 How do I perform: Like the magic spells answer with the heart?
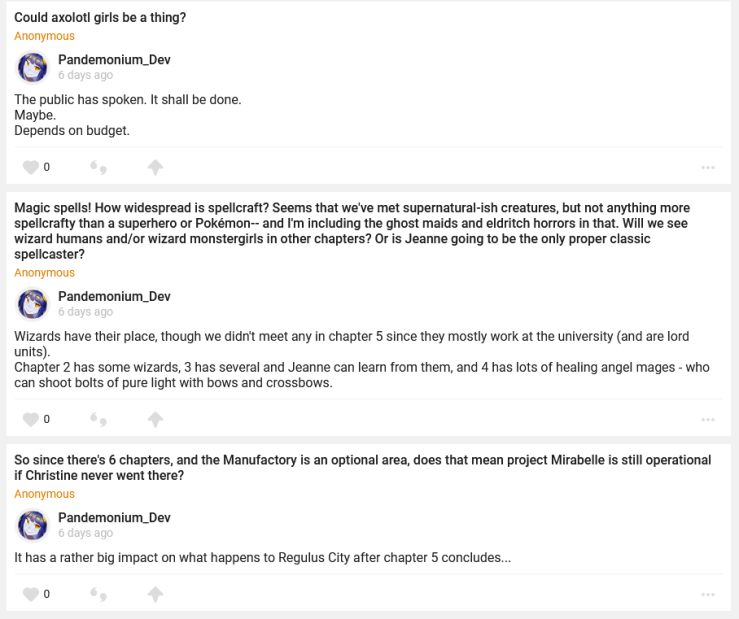30,419
